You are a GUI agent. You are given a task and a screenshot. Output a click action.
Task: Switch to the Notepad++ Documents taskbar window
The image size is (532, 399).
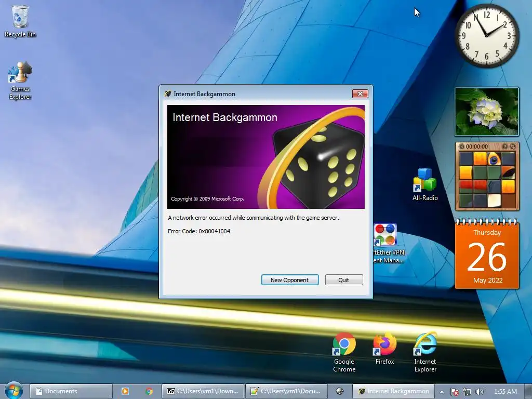[x=286, y=391]
